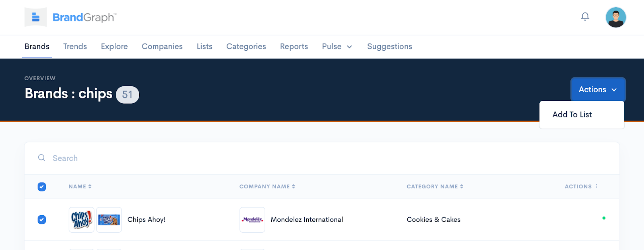
Task: Expand the Pulse menu chevron
Action: click(x=349, y=47)
